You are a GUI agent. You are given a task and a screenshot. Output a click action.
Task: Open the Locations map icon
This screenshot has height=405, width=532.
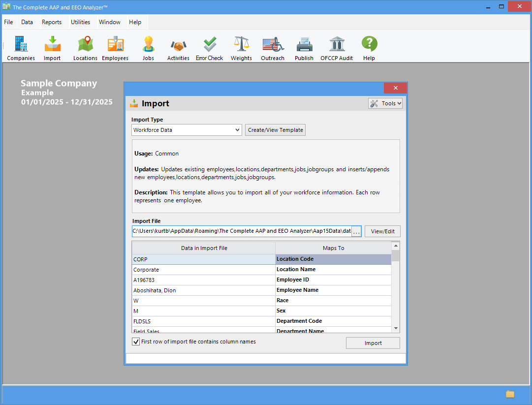(85, 48)
